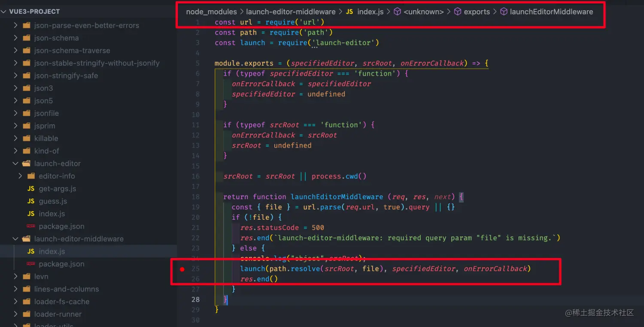
Task: Click the symbol icon before <unknown> breadcrumb
Action: [398, 12]
